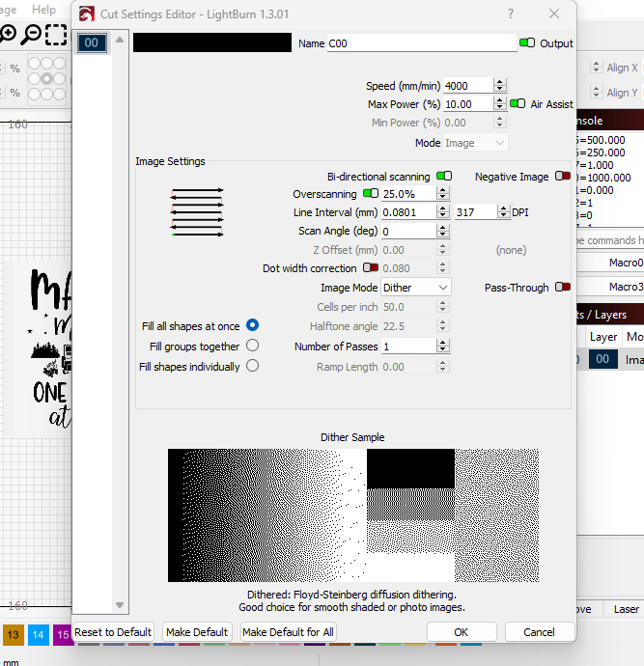Open the Mode Image dropdown

475,143
